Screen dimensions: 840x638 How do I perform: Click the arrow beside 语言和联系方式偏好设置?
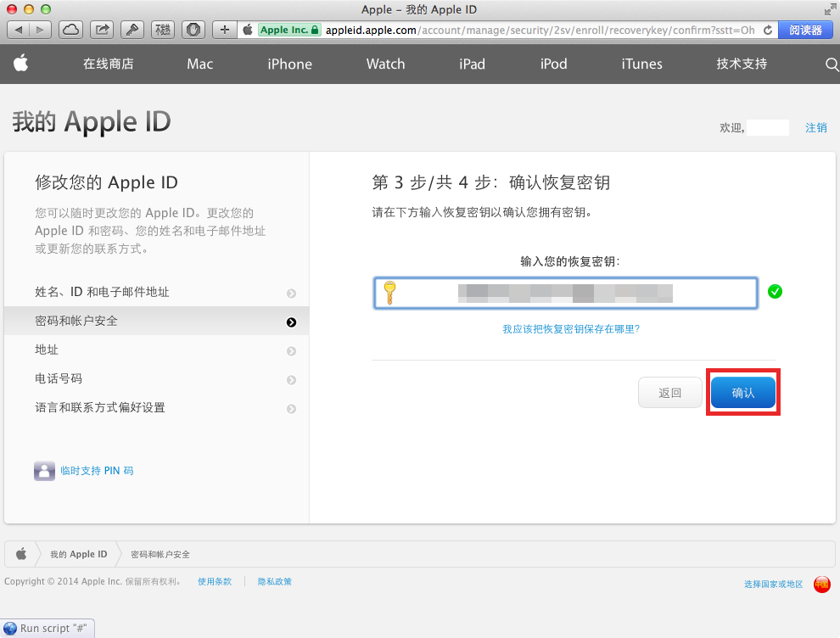click(x=291, y=409)
